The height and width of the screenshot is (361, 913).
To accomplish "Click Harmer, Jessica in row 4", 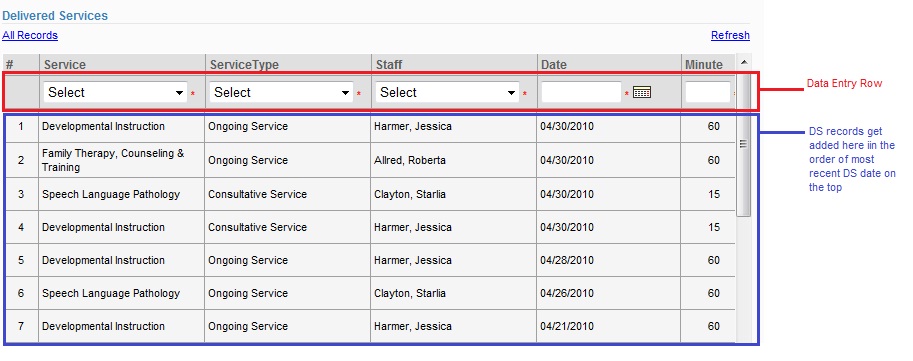I will coord(413,227).
